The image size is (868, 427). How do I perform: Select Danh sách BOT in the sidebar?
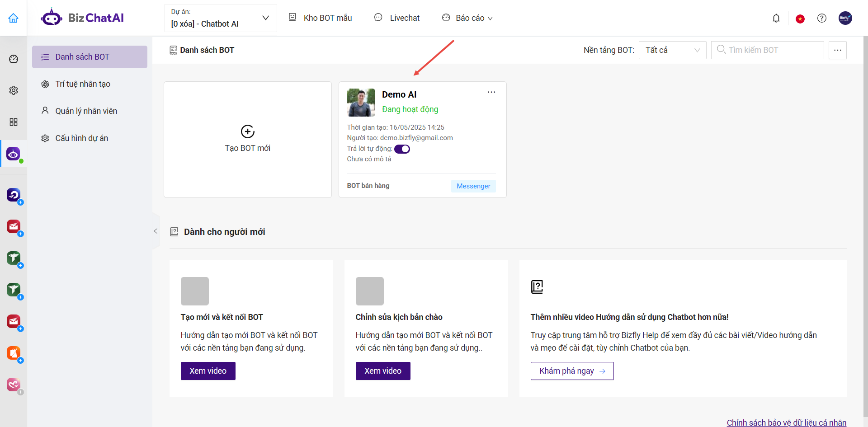pyautogui.click(x=90, y=57)
